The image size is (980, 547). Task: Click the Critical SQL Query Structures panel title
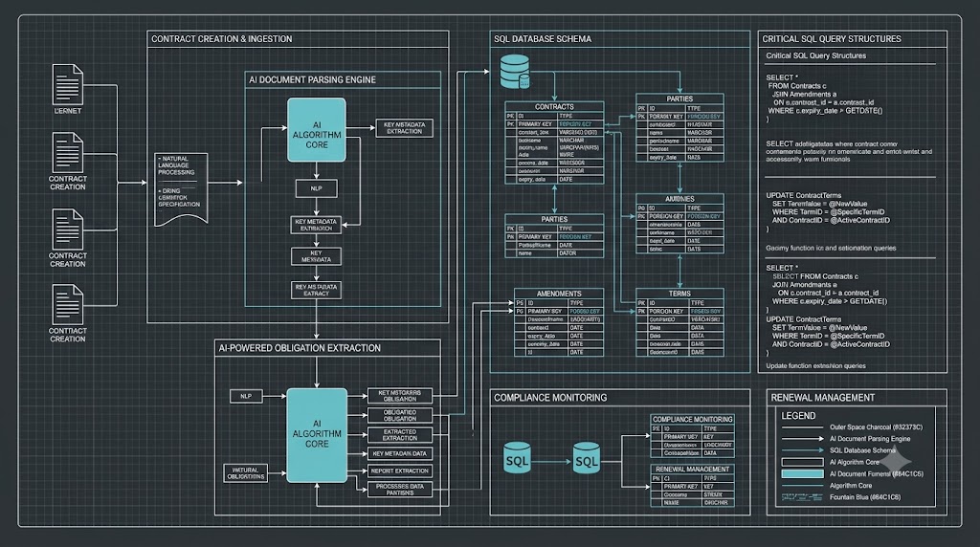click(x=832, y=38)
